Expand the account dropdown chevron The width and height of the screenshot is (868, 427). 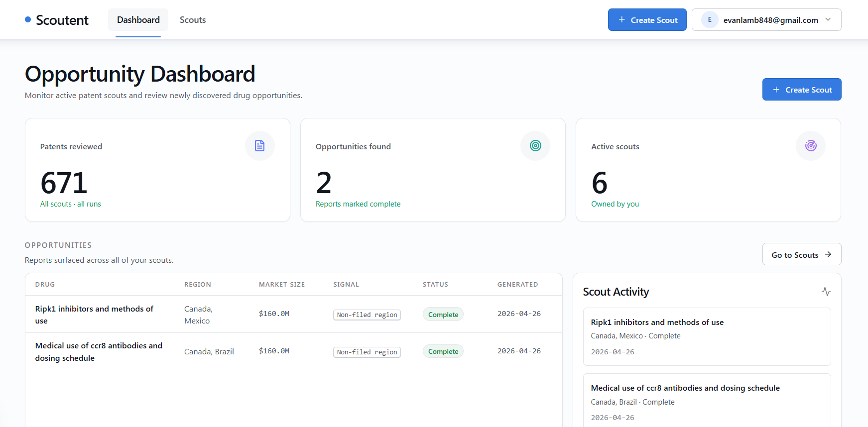coord(828,20)
